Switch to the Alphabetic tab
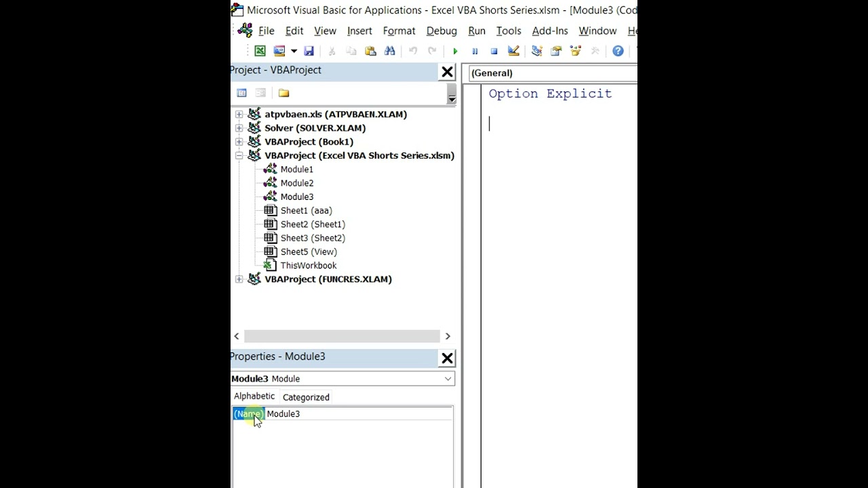Viewport: 868px width, 488px height. 254,396
